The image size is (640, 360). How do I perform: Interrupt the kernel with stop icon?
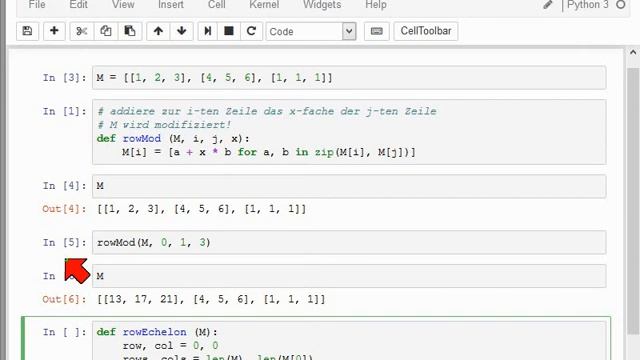(229, 31)
